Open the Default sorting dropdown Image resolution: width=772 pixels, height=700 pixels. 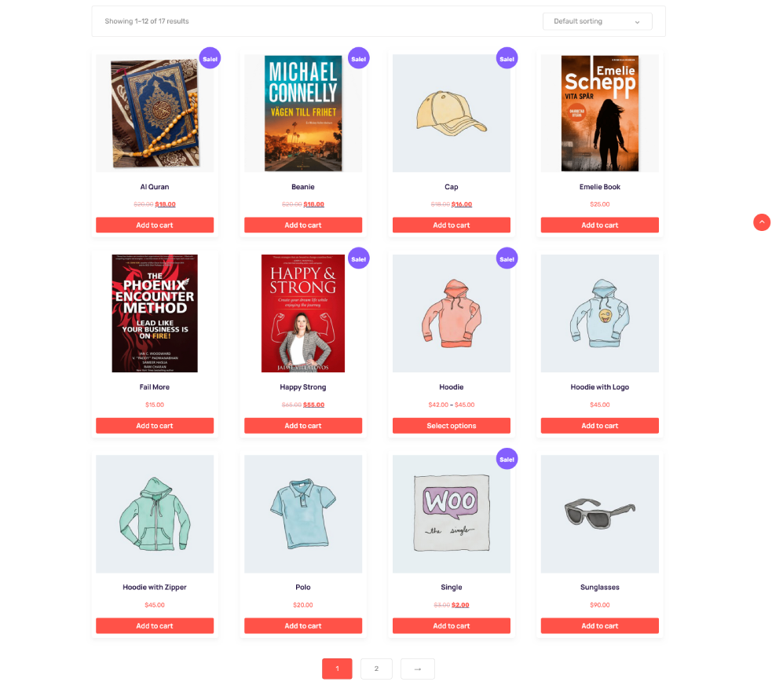click(597, 21)
